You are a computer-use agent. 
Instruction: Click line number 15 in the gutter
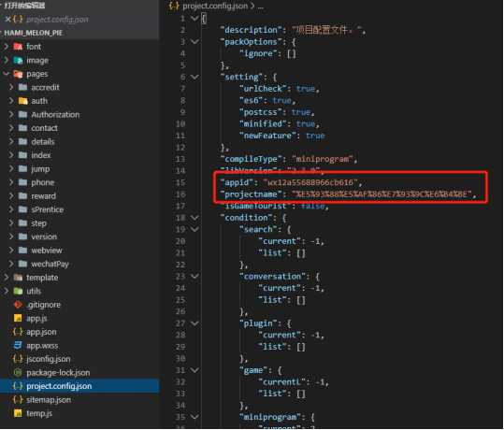tap(180, 182)
